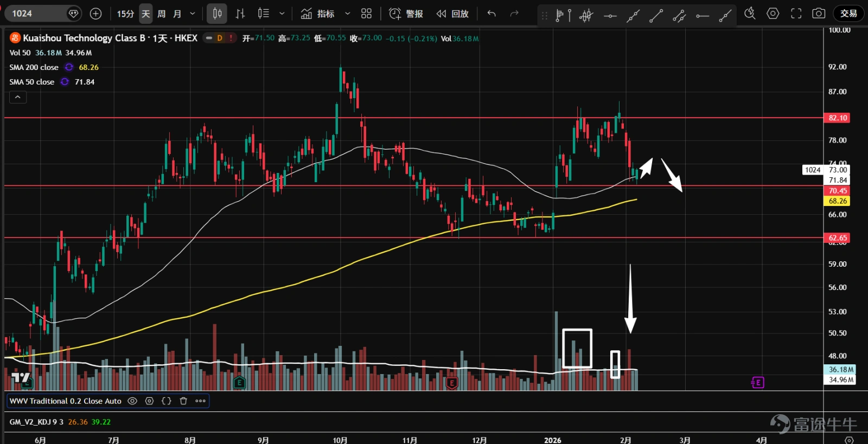Select the SMA 200 close legend

pyautogui.click(x=34, y=67)
